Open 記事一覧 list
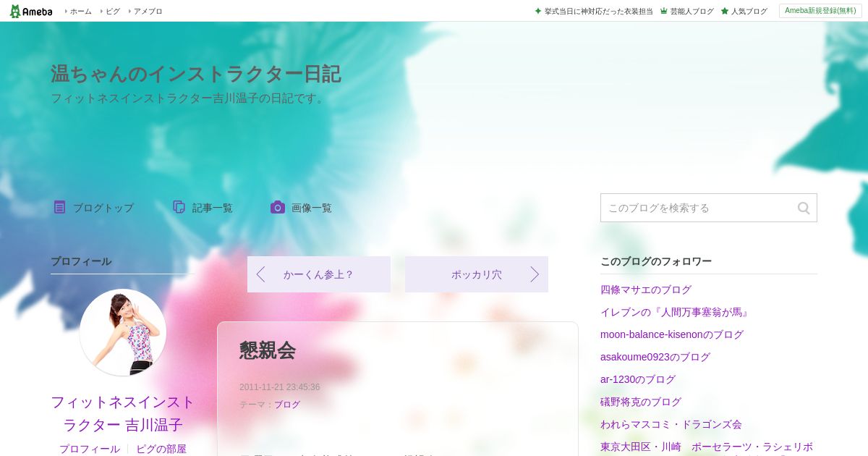868x456 pixels. pos(213,208)
